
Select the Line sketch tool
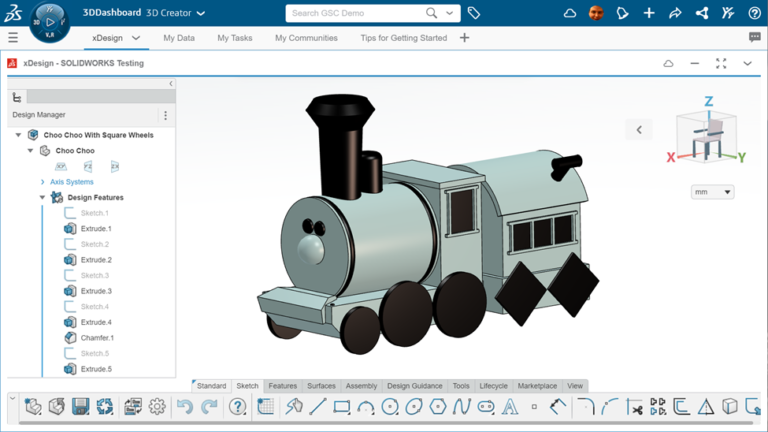318,407
